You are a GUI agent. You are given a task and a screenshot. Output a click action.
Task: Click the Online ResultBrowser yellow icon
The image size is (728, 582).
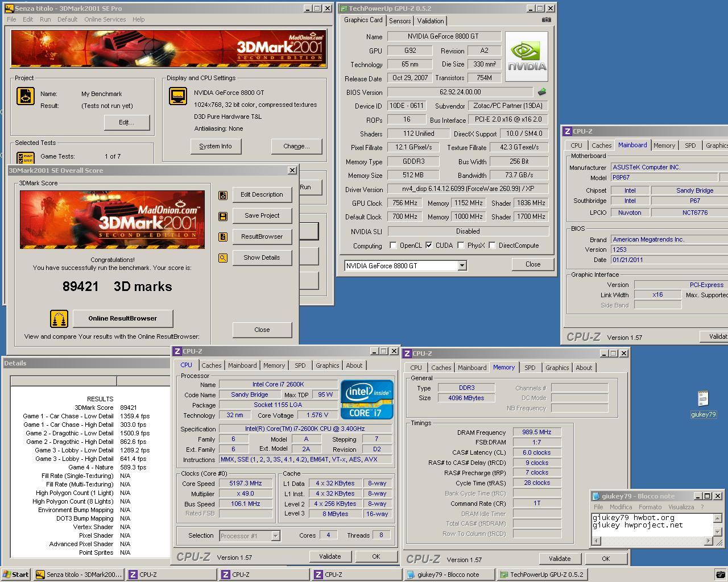click(59, 319)
